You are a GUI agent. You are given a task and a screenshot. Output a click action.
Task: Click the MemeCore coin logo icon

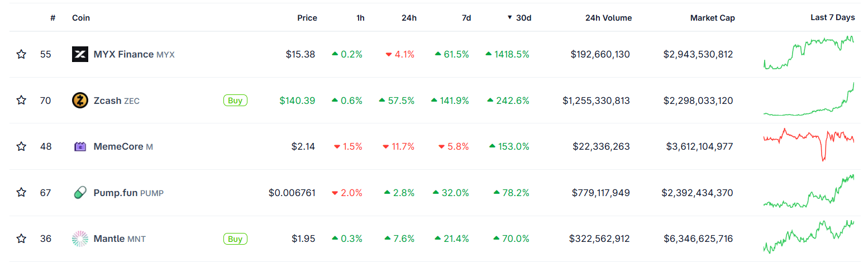(x=80, y=146)
